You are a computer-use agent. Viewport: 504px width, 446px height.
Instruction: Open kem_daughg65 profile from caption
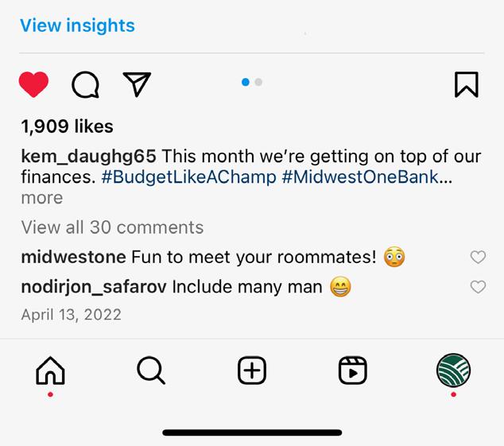click(88, 155)
